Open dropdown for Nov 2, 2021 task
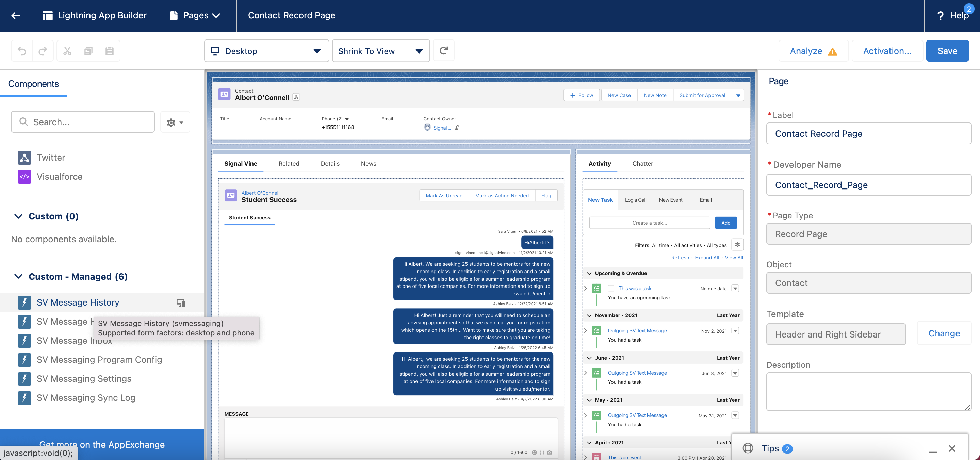The image size is (980, 460). pos(735,331)
